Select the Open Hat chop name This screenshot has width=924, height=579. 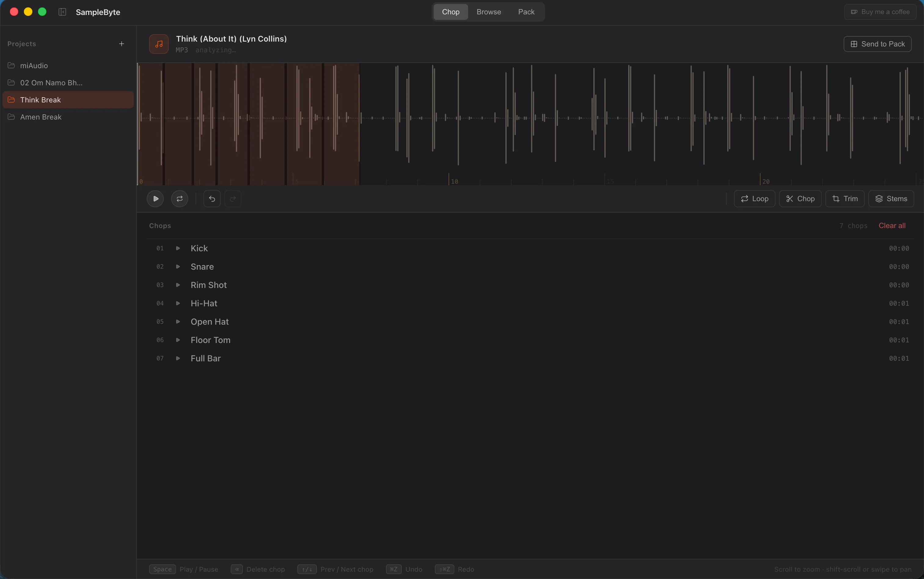210,322
